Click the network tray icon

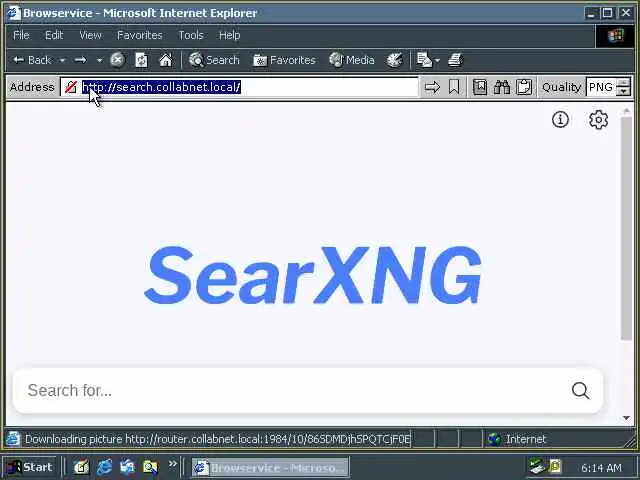tap(536, 467)
